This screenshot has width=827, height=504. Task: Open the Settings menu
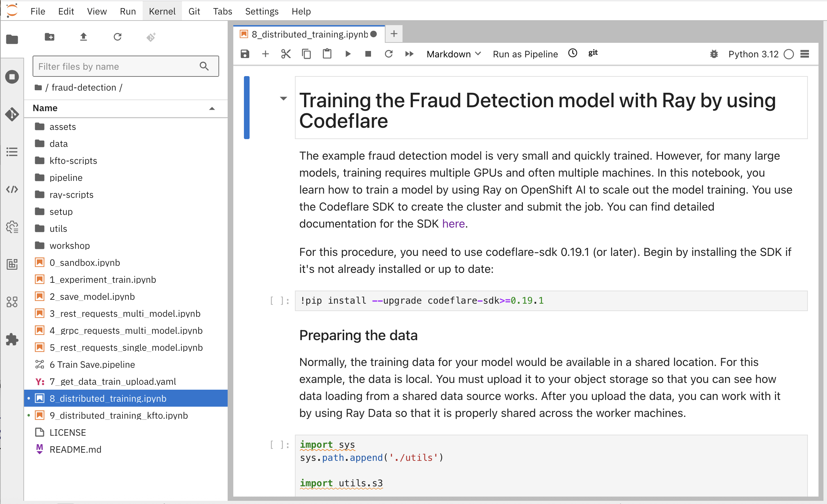[262, 11]
